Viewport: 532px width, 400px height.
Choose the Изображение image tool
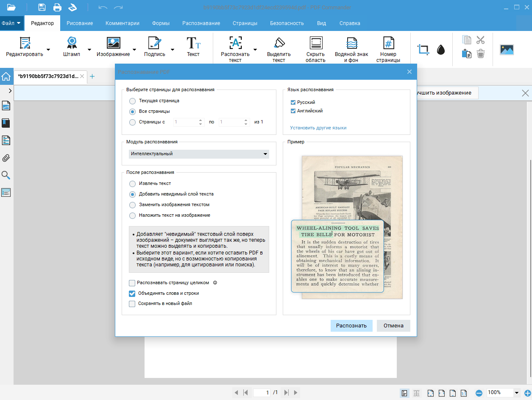click(x=113, y=47)
